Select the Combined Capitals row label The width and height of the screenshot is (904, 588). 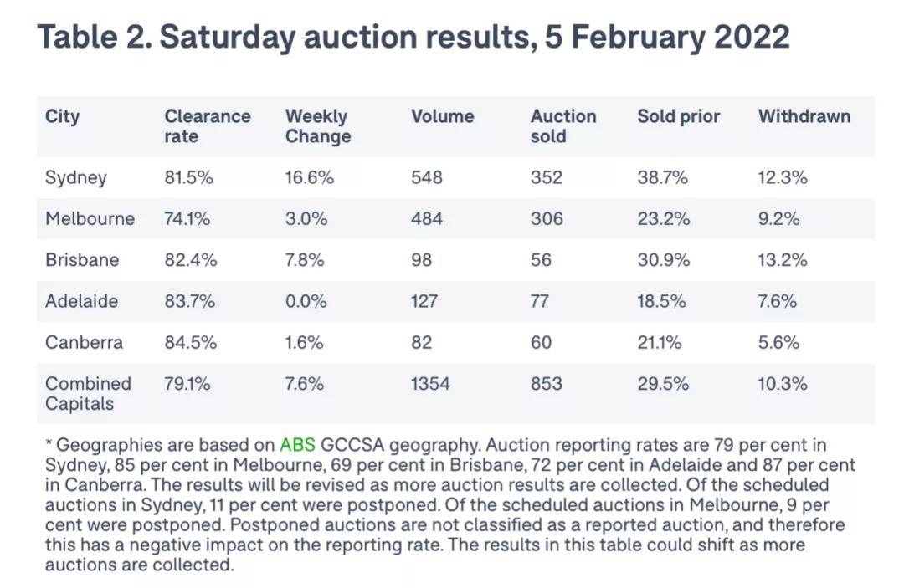click(88, 393)
